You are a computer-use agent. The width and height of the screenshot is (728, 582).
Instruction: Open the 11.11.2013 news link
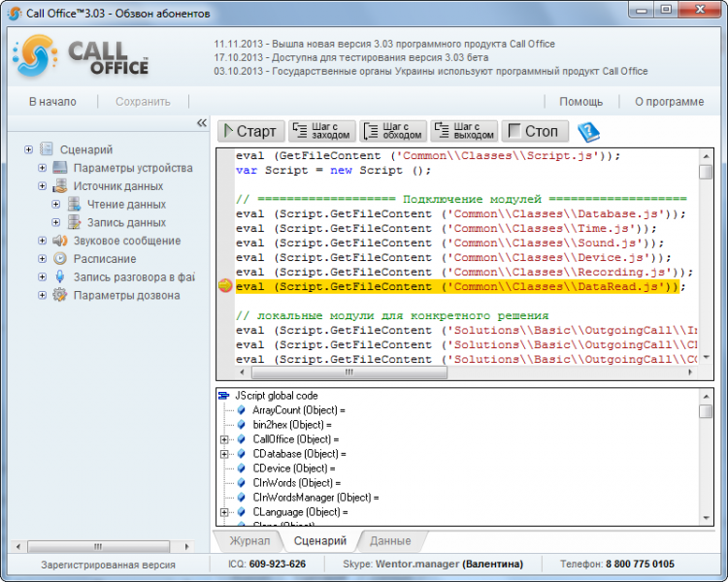[x=384, y=44]
